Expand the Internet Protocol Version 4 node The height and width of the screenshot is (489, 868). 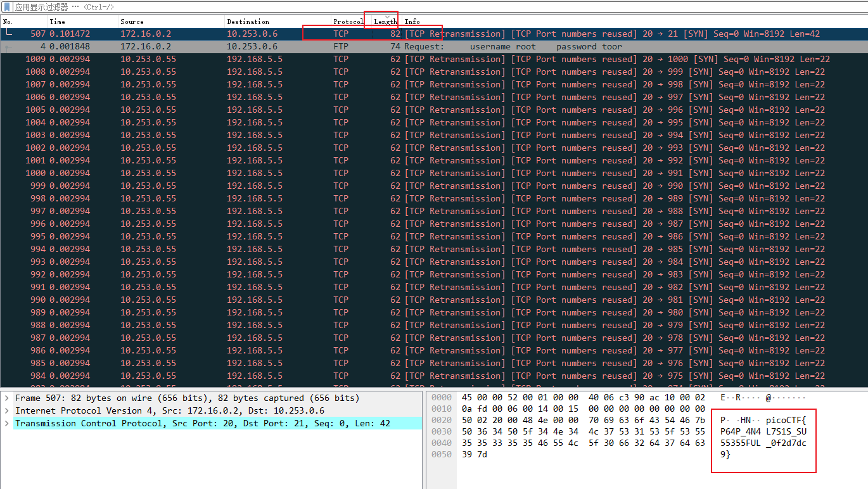pyautogui.click(x=6, y=411)
